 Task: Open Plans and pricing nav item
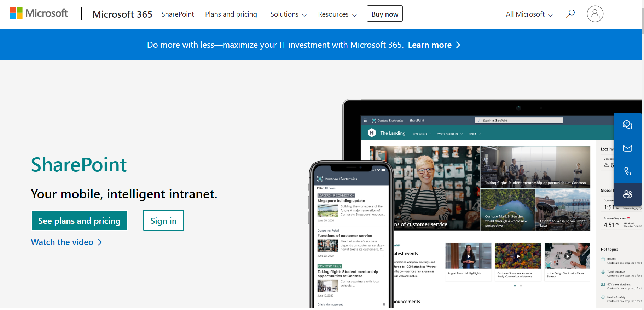coord(231,14)
